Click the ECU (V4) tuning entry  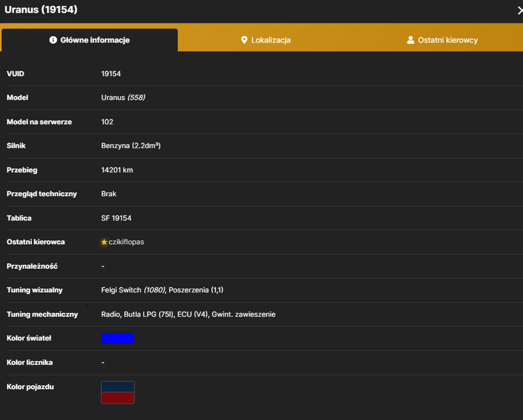(x=193, y=314)
